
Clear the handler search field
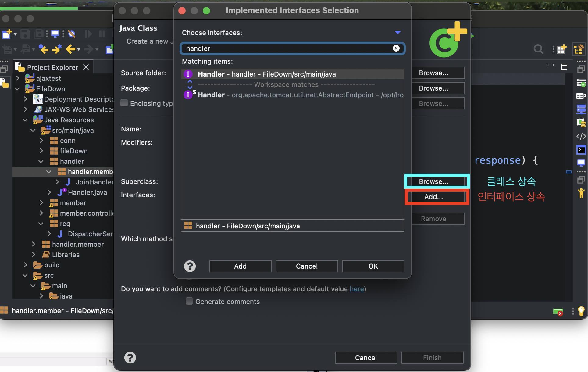click(x=396, y=48)
